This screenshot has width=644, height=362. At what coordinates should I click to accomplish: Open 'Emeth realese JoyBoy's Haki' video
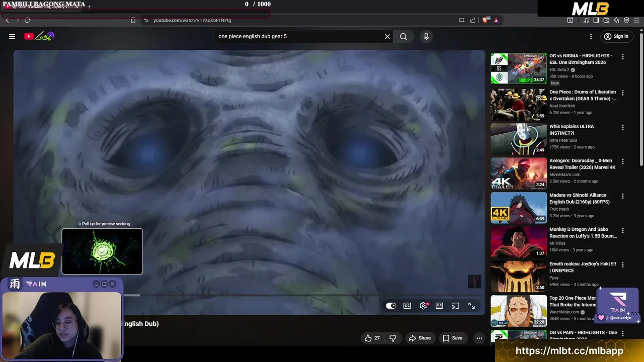[583, 267]
